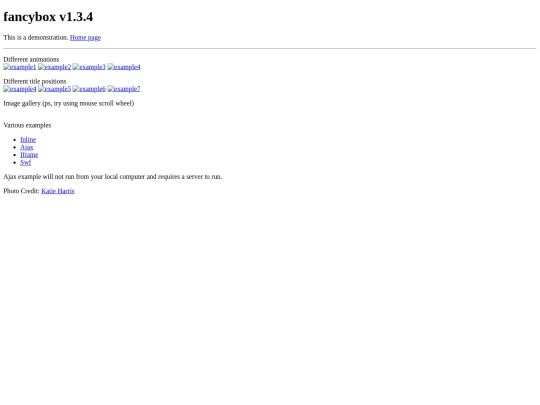The width and height of the screenshot is (540, 405).
Task: Open the Ajax example link
Action: coord(27,147)
